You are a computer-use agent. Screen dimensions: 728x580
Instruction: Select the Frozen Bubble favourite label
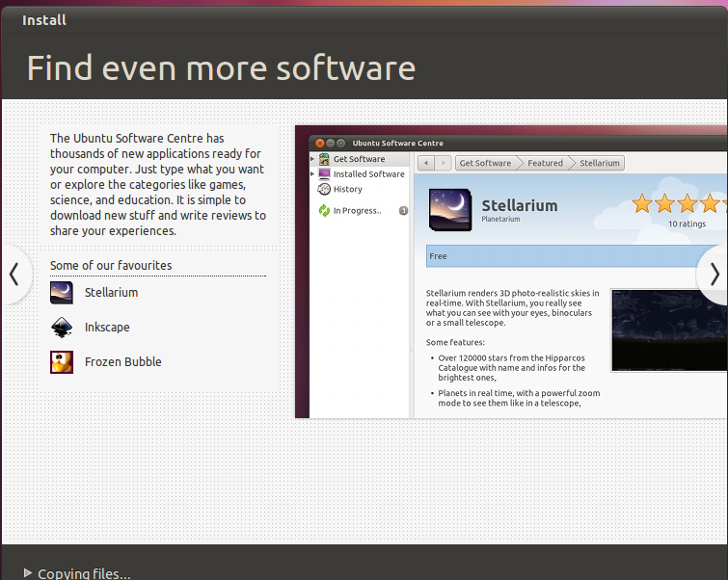click(x=123, y=362)
